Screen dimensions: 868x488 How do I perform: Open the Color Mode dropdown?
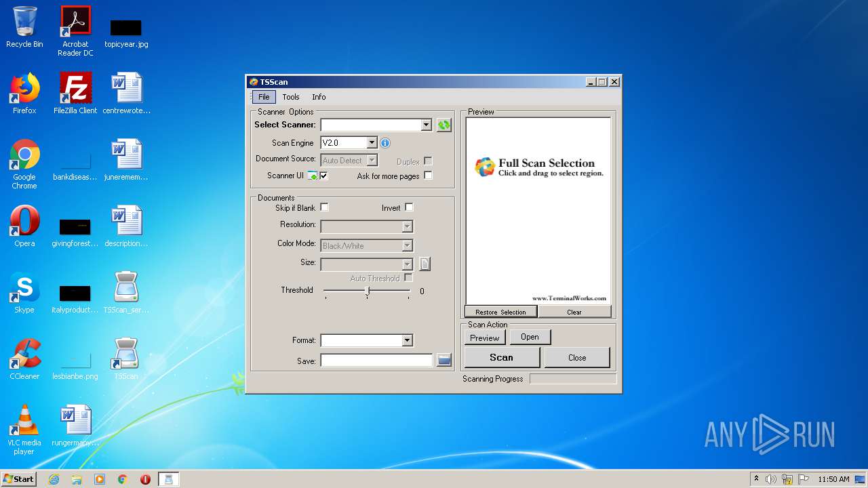tap(407, 245)
